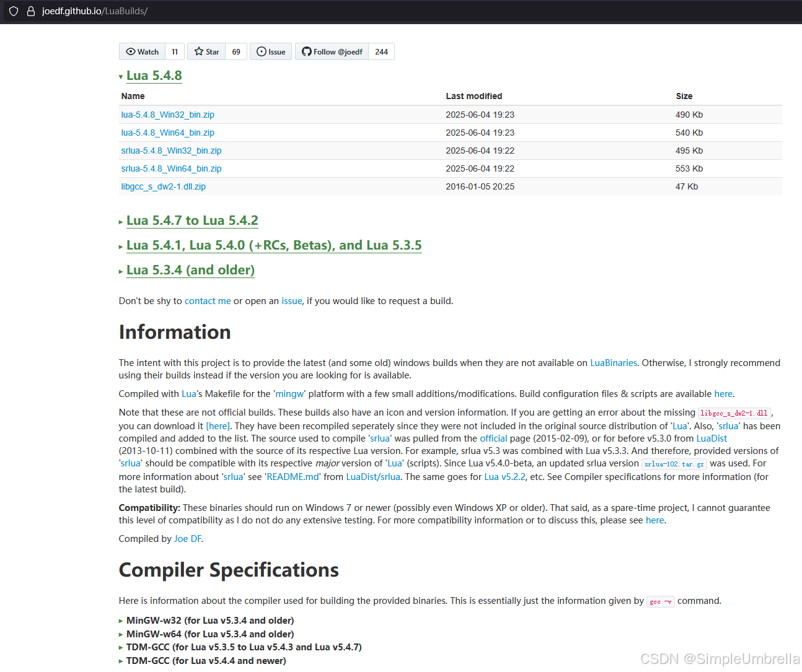Download lua-5.4.8_Win64_bin.zip

(168, 133)
